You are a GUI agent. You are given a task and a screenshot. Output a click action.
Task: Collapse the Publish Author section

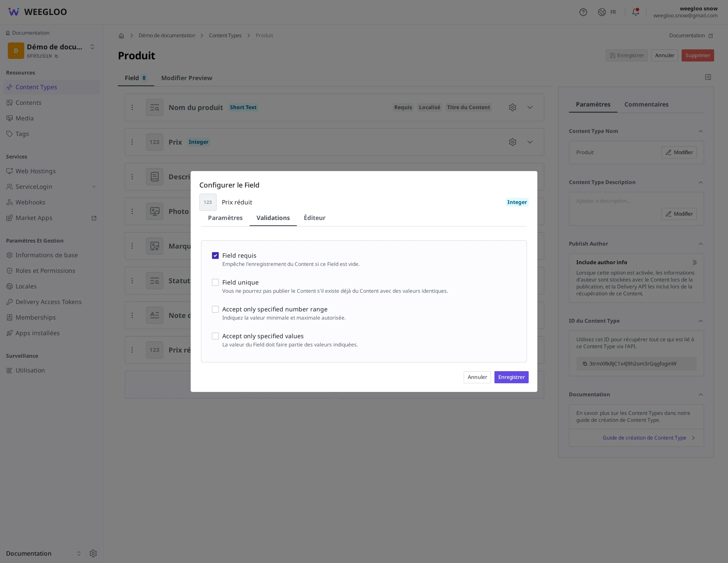(701, 244)
